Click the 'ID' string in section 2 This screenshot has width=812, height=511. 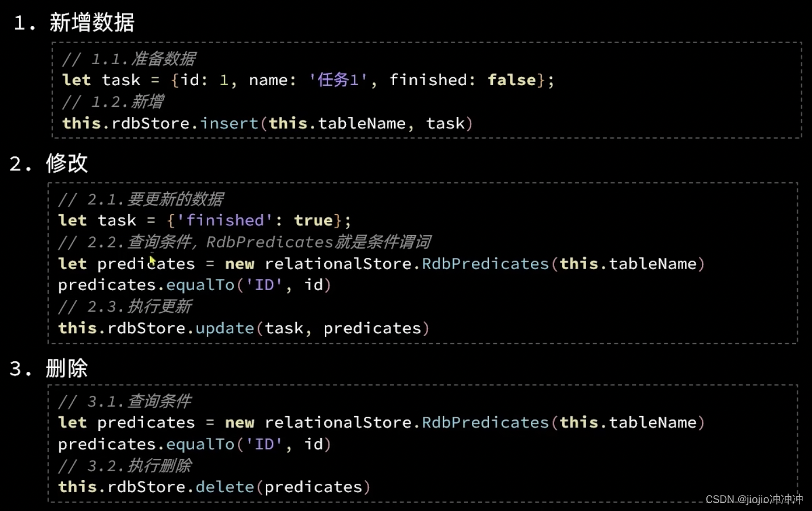(x=264, y=285)
